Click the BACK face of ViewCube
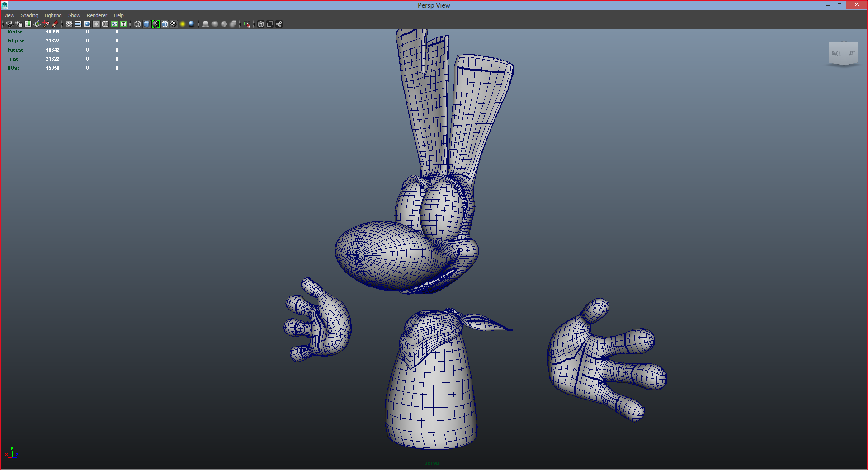Image resolution: width=868 pixels, height=470 pixels. pos(836,53)
